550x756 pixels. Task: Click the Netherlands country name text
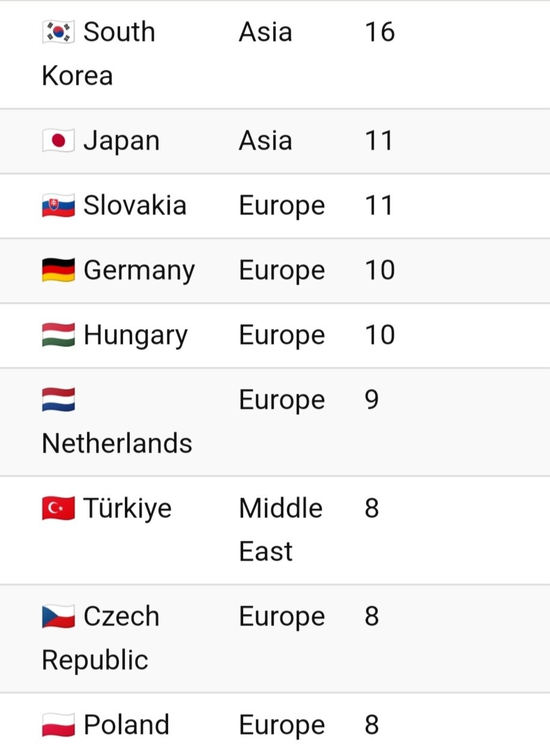click(117, 444)
